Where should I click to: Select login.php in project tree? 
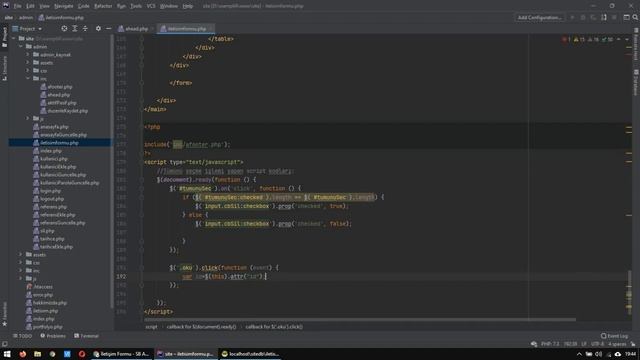pyautogui.click(x=47, y=191)
